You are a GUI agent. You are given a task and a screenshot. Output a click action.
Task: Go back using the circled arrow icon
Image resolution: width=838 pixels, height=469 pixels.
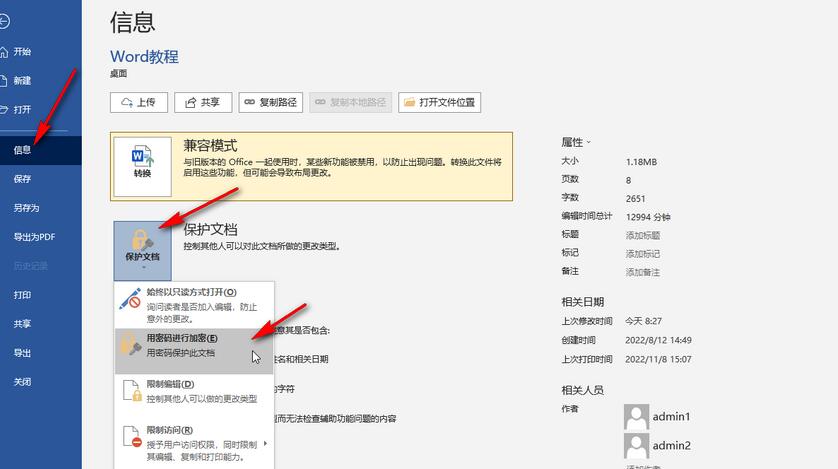click(x=4, y=21)
